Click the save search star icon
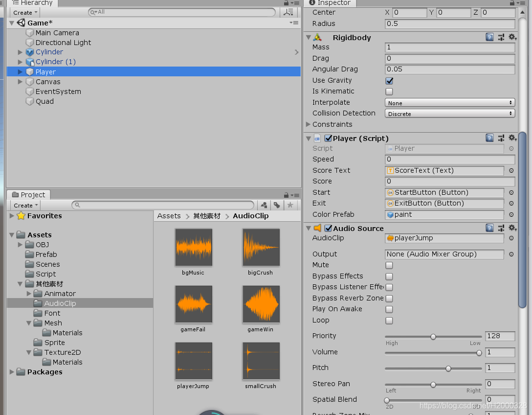The height and width of the screenshot is (415, 532). (290, 205)
